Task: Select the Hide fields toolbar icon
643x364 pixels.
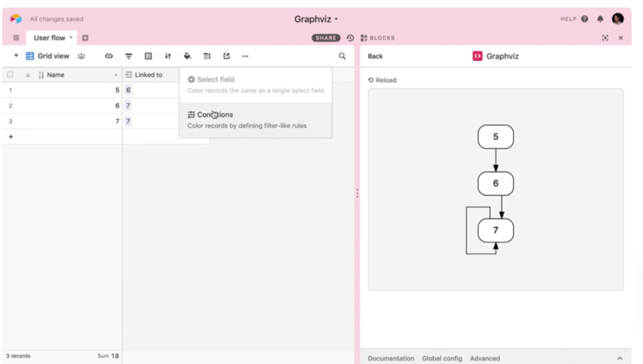Action: tap(108, 56)
